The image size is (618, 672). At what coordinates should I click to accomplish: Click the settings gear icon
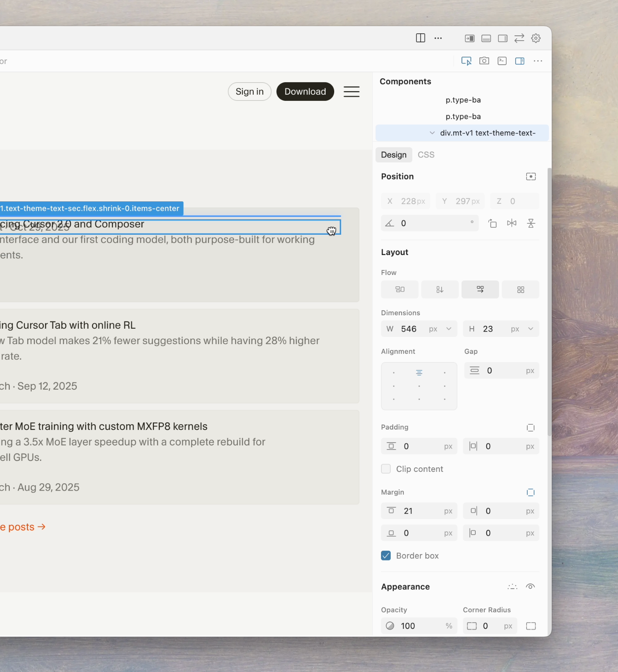pyautogui.click(x=536, y=38)
